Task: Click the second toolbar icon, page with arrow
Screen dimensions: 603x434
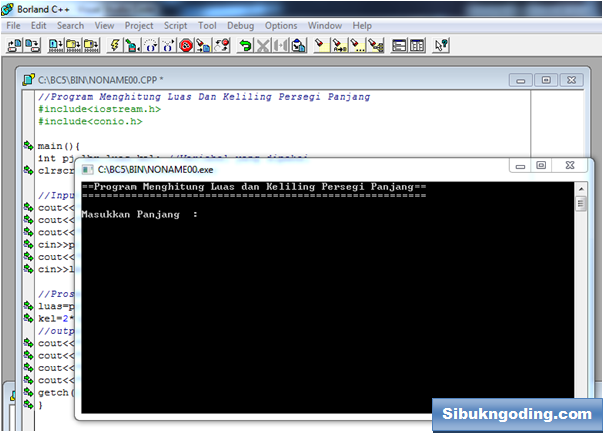Action: (x=32, y=45)
